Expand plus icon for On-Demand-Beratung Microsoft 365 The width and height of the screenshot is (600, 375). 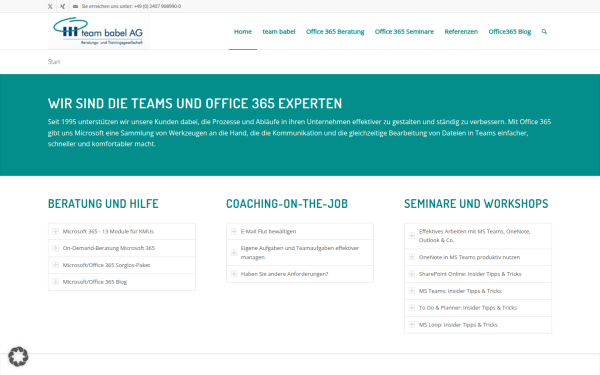[55, 248]
